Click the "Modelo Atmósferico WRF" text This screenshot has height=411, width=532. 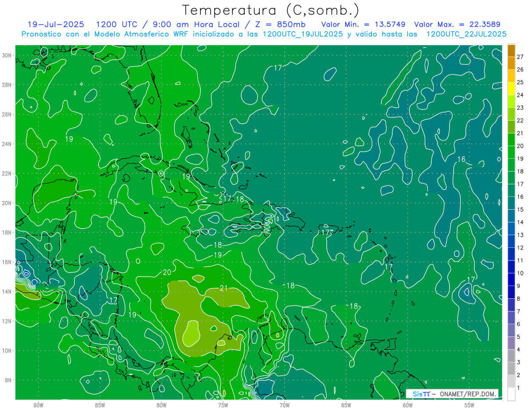tap(141, 34)
